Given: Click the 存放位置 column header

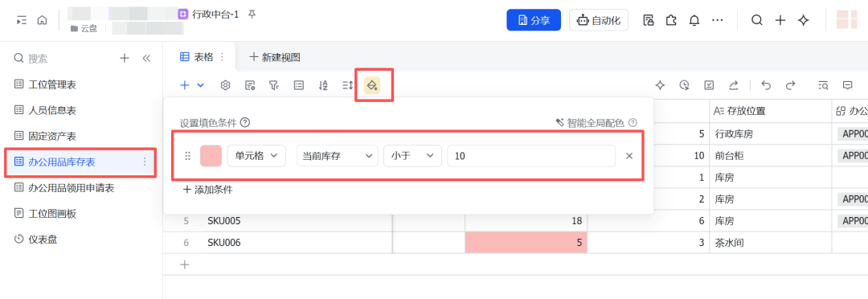Looking at the screenshot, I should pyautogui.click(x=770, y=111).
